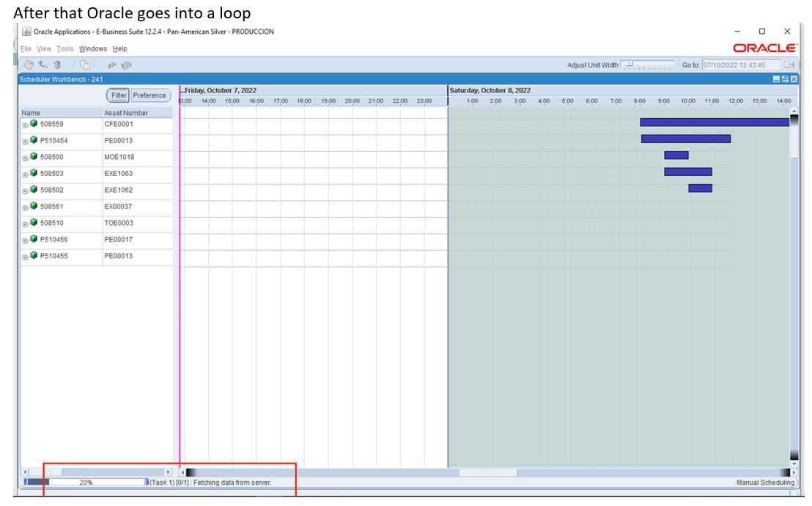Expand the tree node for work order 508559
The image size is (812, 506).
(24, 125)
